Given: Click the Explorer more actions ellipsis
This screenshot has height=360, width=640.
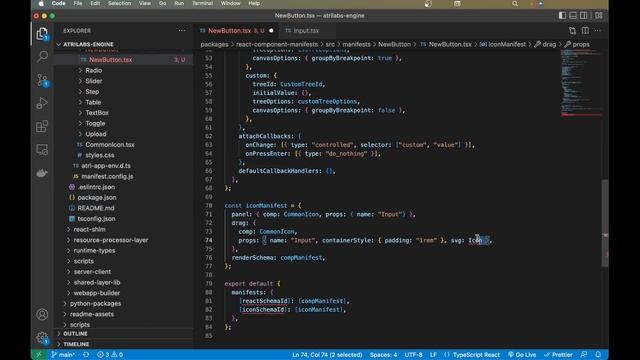Looking at the screenshot, I should point(182,31).
